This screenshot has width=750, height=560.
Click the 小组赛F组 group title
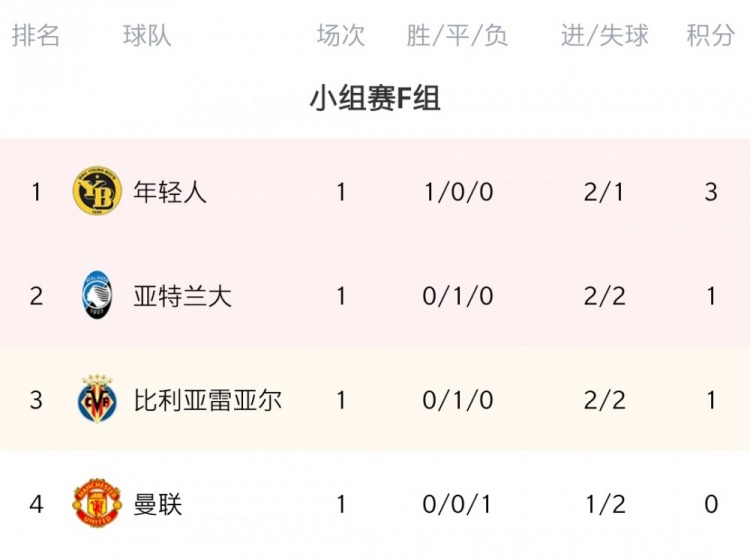coord(375,98)
